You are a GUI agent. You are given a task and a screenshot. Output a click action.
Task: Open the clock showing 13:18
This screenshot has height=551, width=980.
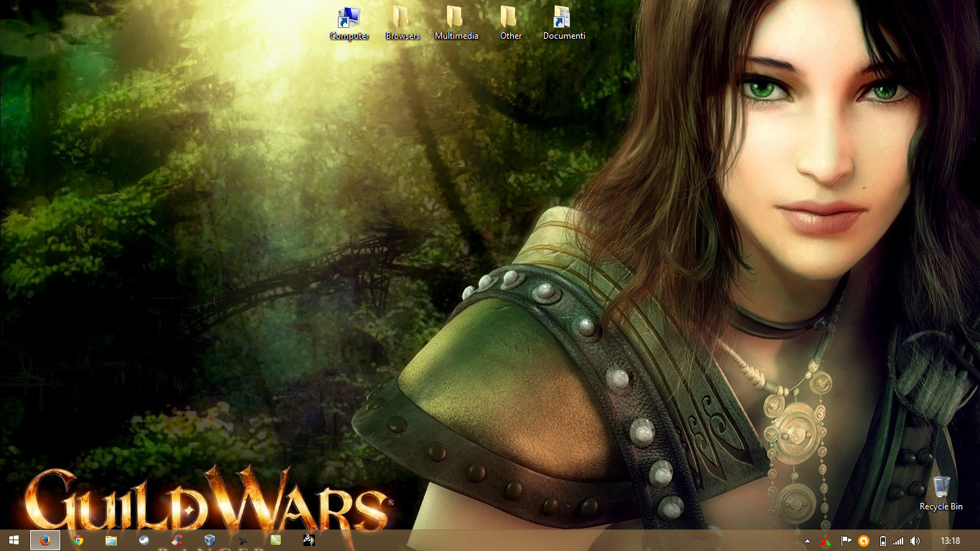tap(950, 541)
